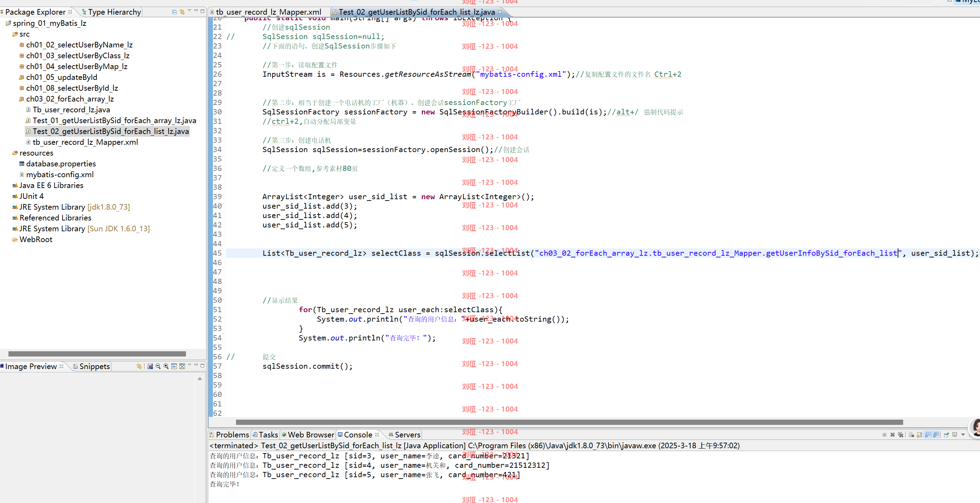The width and height of the screenshot is (980, 503).
Task: Close the Image Preview tab
Action: (x=62, y=366)
